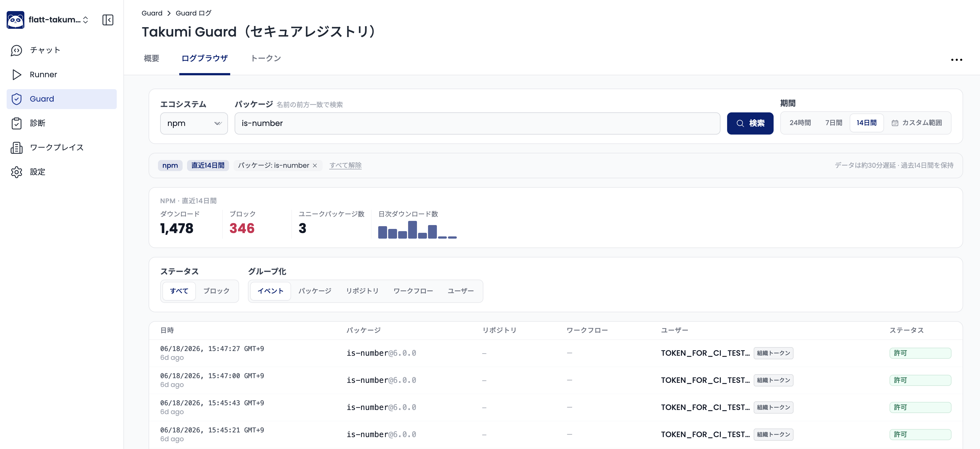Click the 診断 clipboard icon

pos(16,123)
